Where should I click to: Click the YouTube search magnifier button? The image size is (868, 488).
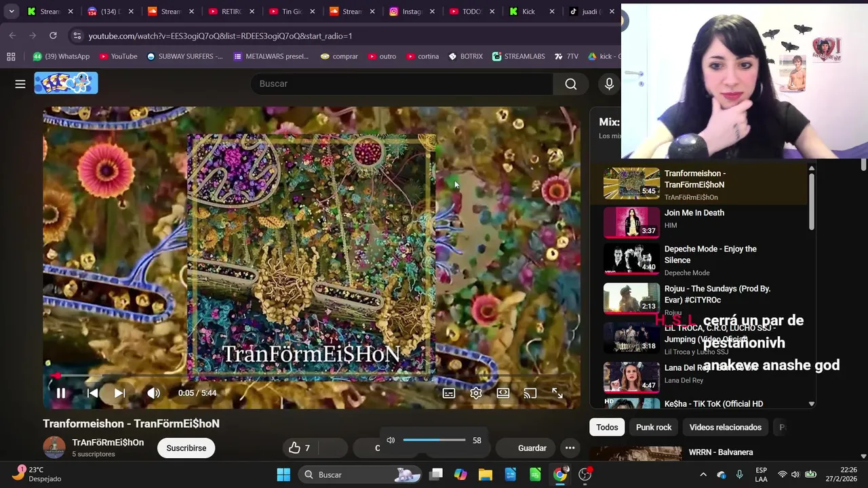pos(571,84)
